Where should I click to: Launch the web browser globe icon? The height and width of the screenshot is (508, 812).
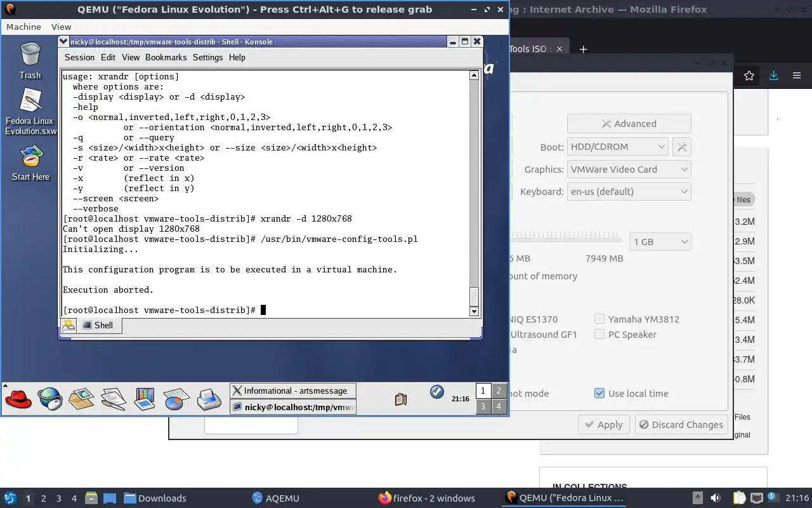click(x=50, y=399)
